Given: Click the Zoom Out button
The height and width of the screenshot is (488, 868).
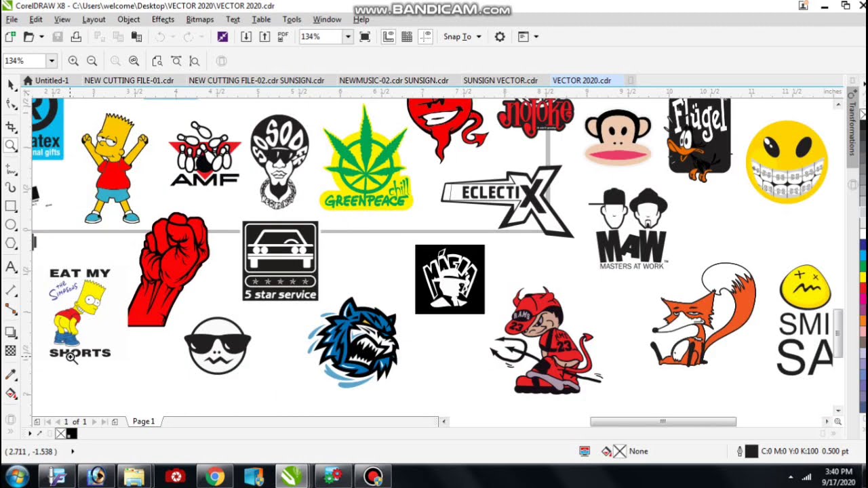Looking at the screenshot, I should 92,61.
